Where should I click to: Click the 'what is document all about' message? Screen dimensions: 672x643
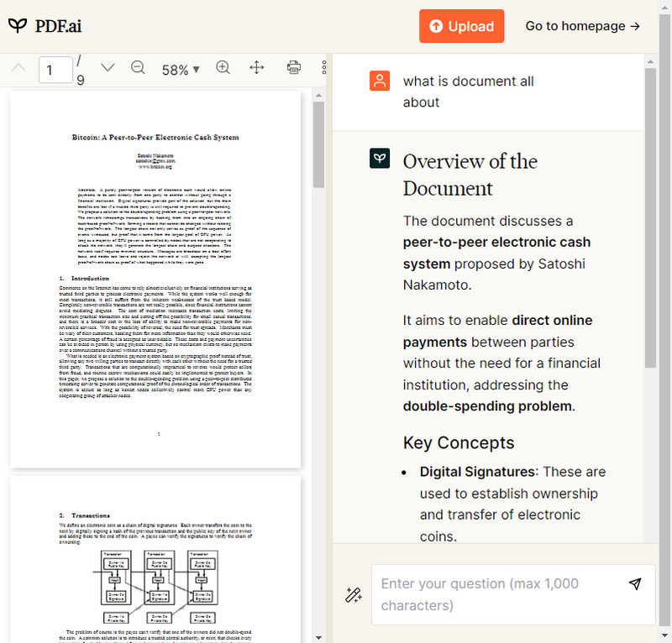click(468, 91)
